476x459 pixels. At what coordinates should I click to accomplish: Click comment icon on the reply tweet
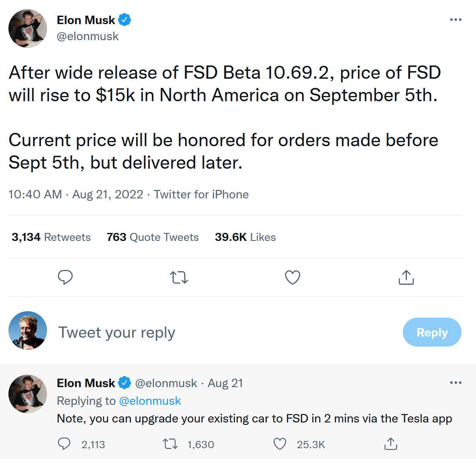pos(64,444)
